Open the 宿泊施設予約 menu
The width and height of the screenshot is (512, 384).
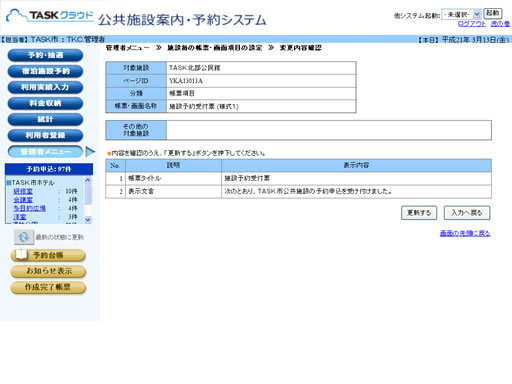45,71
